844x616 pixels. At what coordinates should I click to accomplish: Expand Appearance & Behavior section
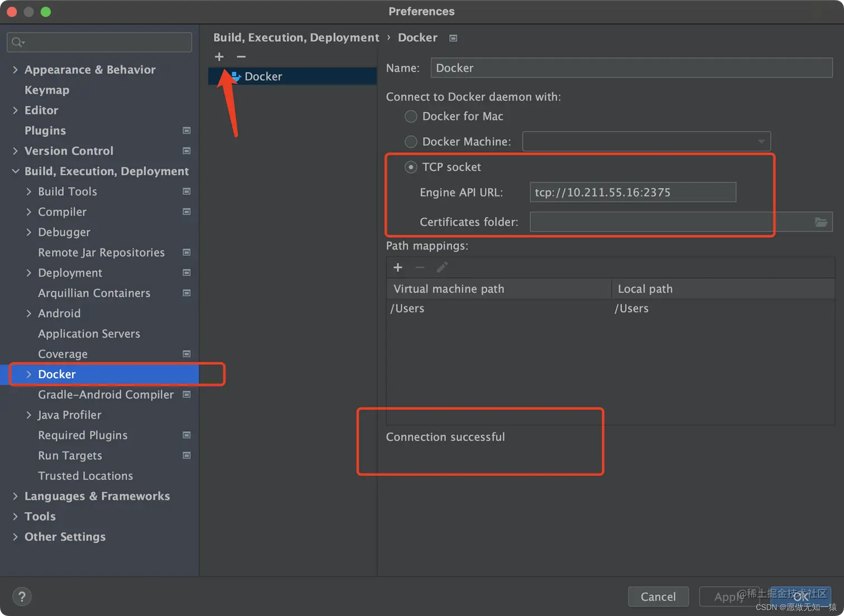(x=15, y=70)
